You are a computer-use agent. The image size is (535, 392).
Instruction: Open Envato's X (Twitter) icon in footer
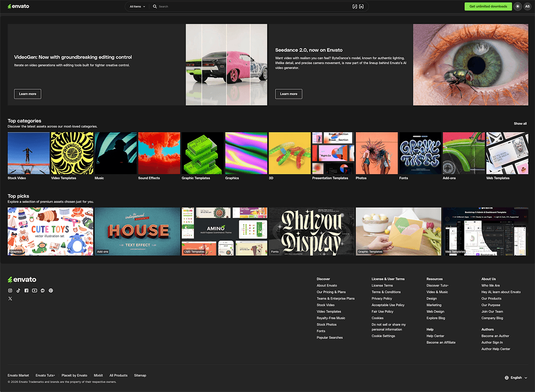pyautogui.click(x=10, y=298)
